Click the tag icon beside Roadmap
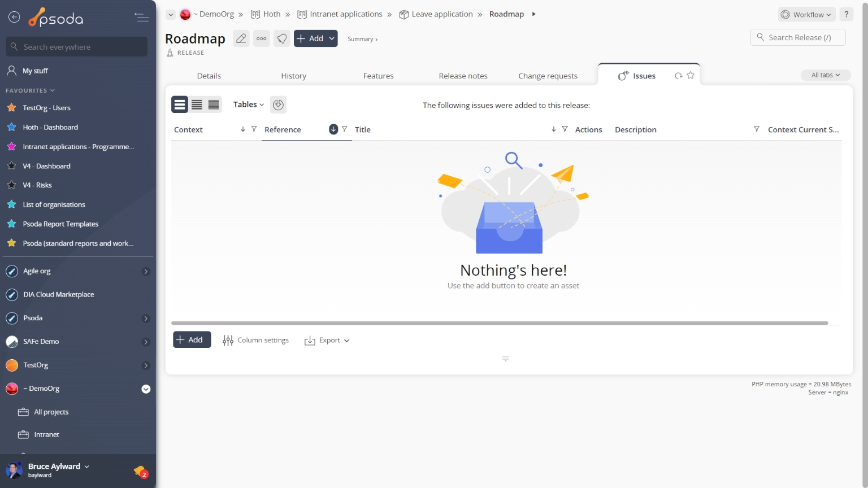The image size is (868, 488). pos(282,38)
